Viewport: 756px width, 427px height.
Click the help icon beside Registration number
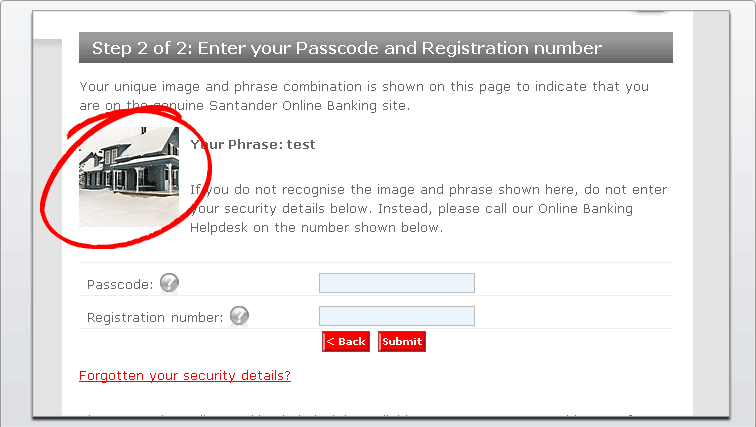coord(239,316)
